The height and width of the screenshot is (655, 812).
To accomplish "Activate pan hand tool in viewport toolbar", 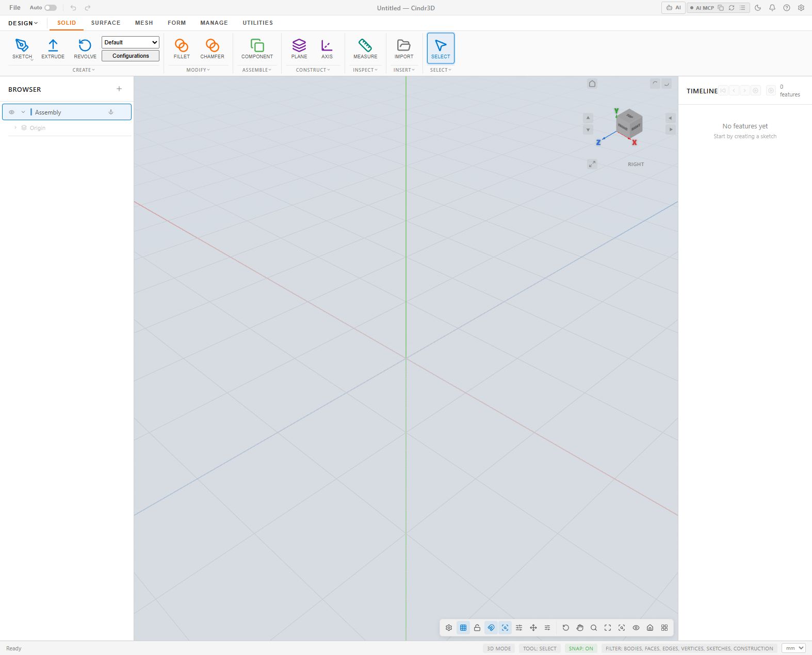I will click(580, 628).
